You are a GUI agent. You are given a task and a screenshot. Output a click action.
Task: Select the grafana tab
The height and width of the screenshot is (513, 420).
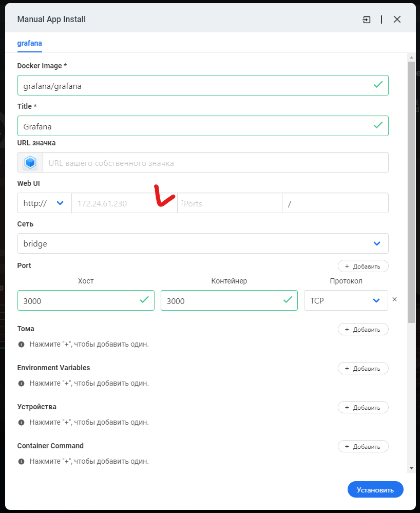tap(29, 44)
